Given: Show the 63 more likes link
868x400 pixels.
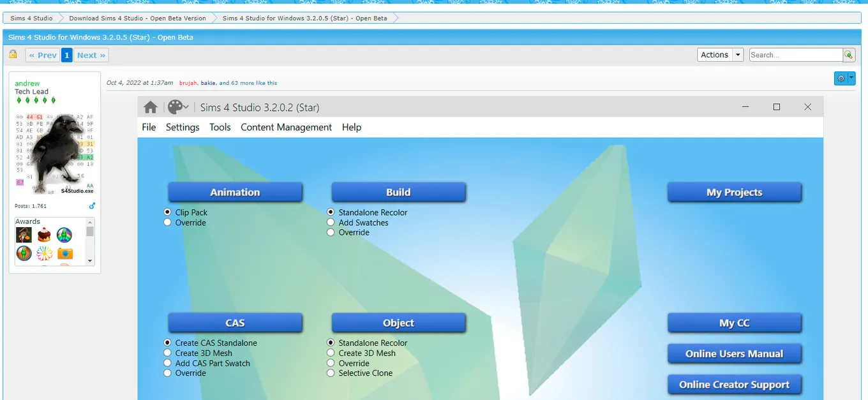Looking at the screenshot, I should [248, 83].
